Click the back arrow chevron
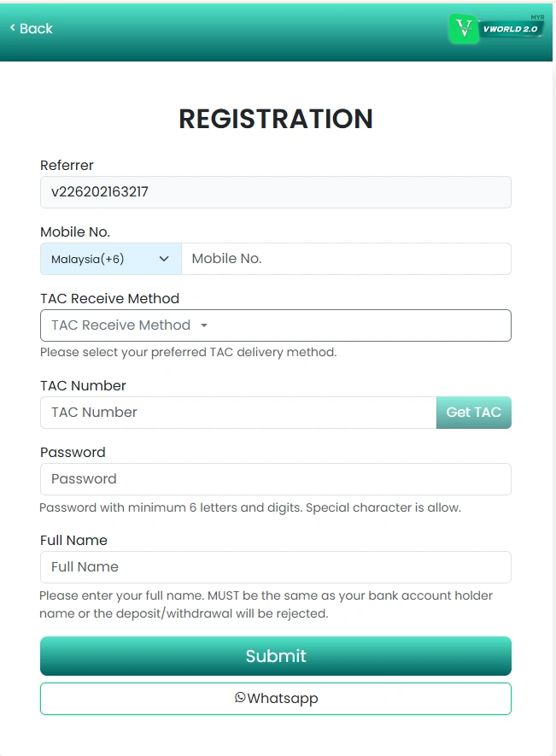The height and width of the screenshot is (756, 556). tap(11, 27)
